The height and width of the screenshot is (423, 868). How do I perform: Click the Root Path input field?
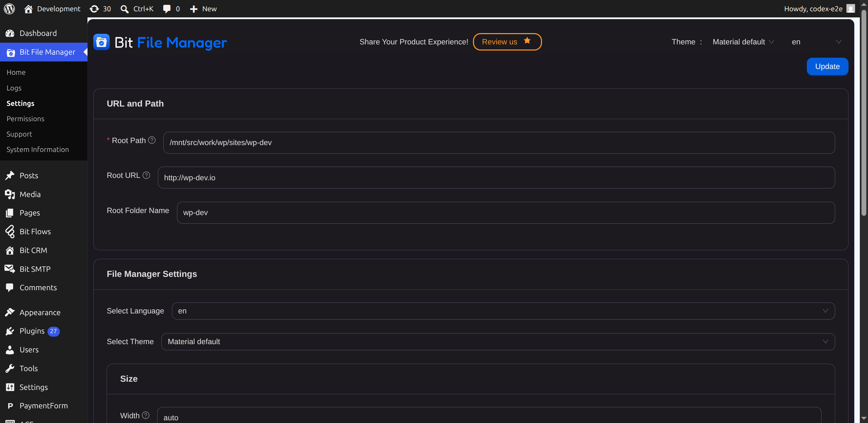tap(499, 143)
